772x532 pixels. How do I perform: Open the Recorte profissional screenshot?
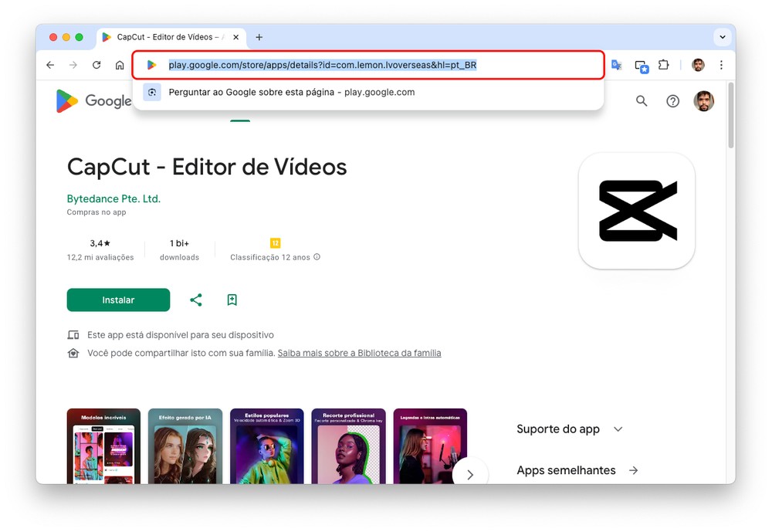click(349, 446)
